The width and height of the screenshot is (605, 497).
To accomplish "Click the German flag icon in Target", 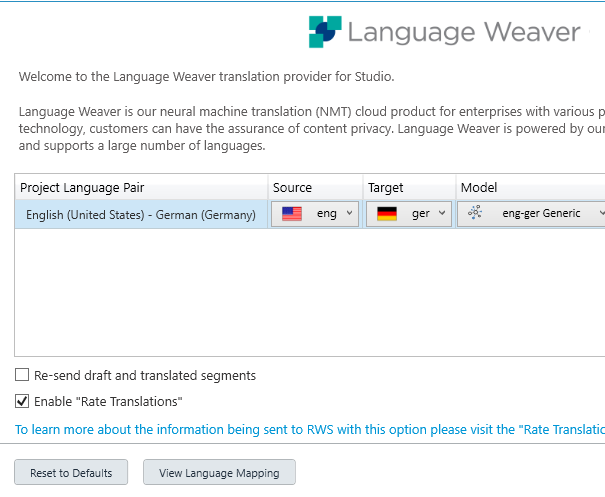I will click(x=387, y=213).
